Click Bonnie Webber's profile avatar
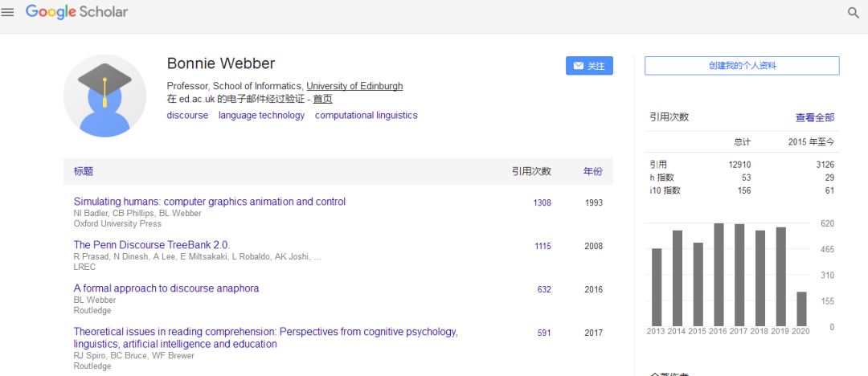This screenshot has width=868, height=376. [x=104, y=96]
